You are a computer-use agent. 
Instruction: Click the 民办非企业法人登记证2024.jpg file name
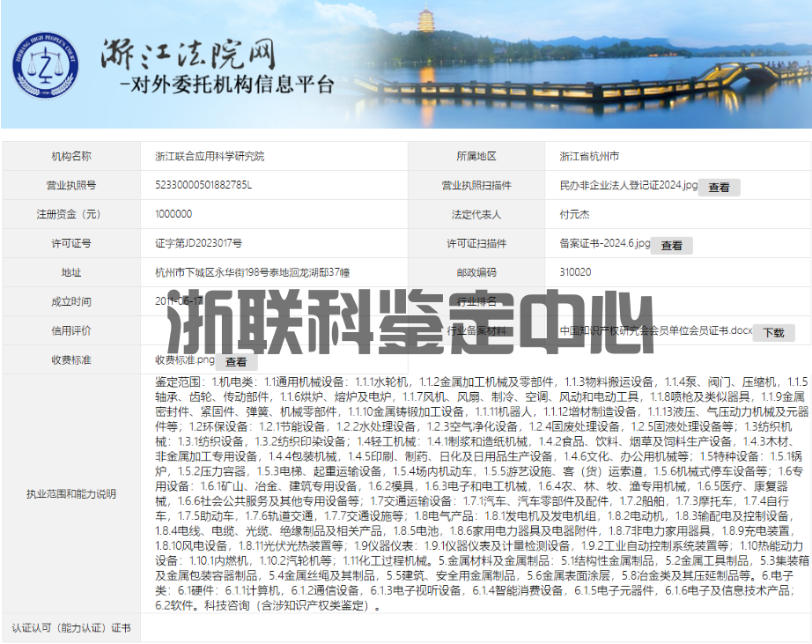tap(629, 185)
